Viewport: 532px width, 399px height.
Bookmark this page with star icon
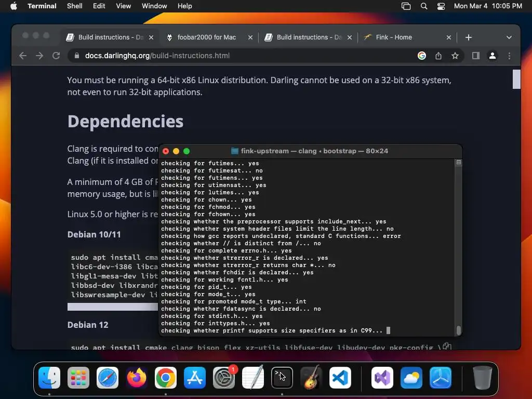point(455,56)
